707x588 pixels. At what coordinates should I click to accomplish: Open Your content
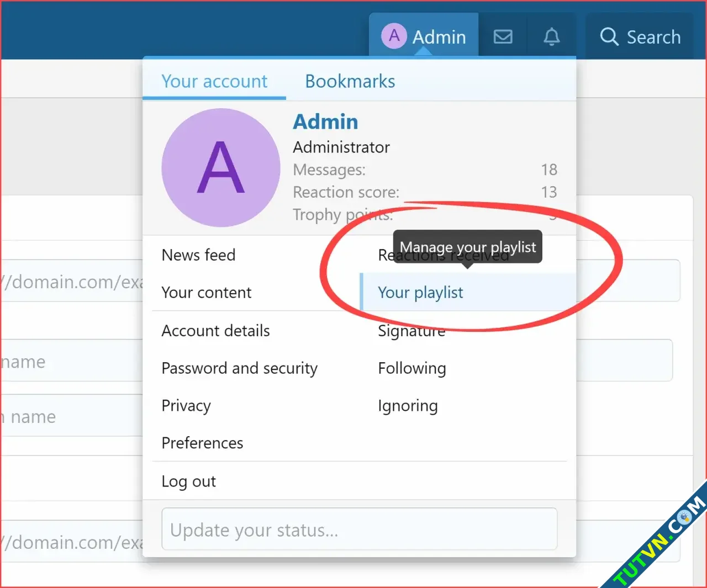tap(207, 293)
